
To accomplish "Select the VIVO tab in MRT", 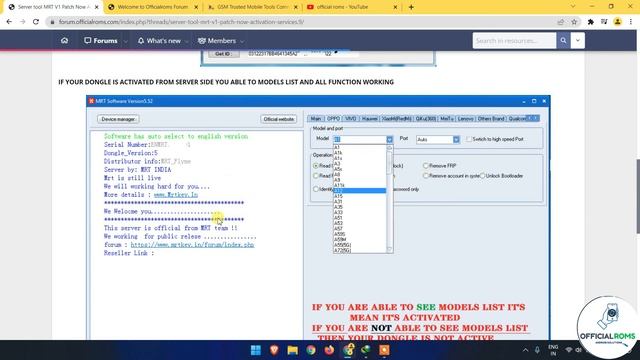I will (x=351, y=118).
